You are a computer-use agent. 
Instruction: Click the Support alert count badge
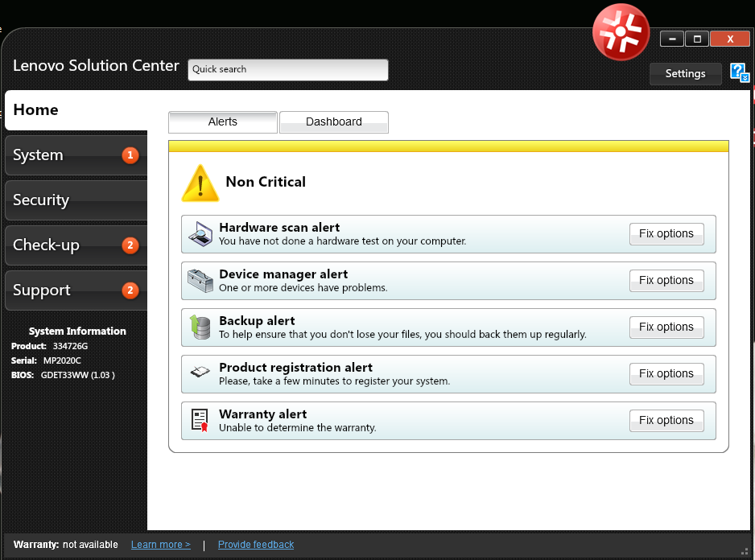pyautogui.click(x=130, y=290)
